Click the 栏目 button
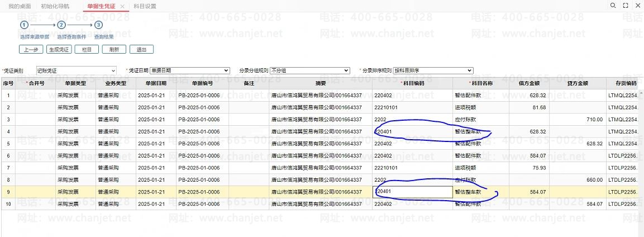 [87, 49]
